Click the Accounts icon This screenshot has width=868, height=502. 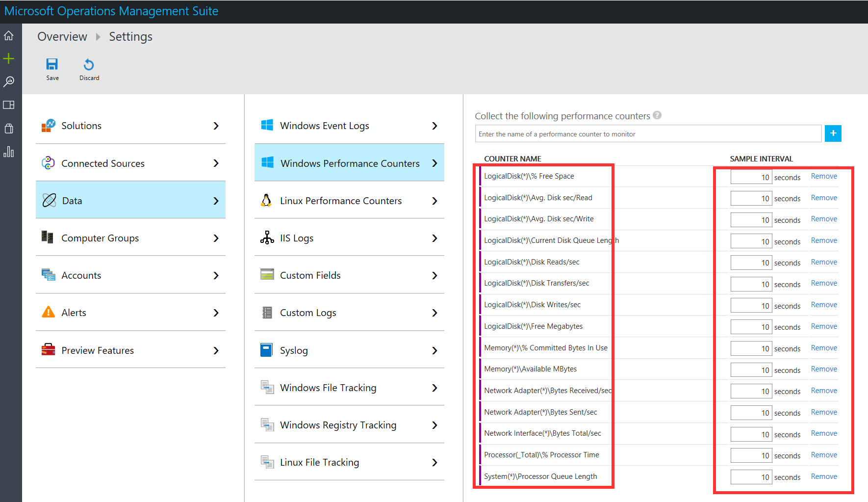(x=48, y=275)
